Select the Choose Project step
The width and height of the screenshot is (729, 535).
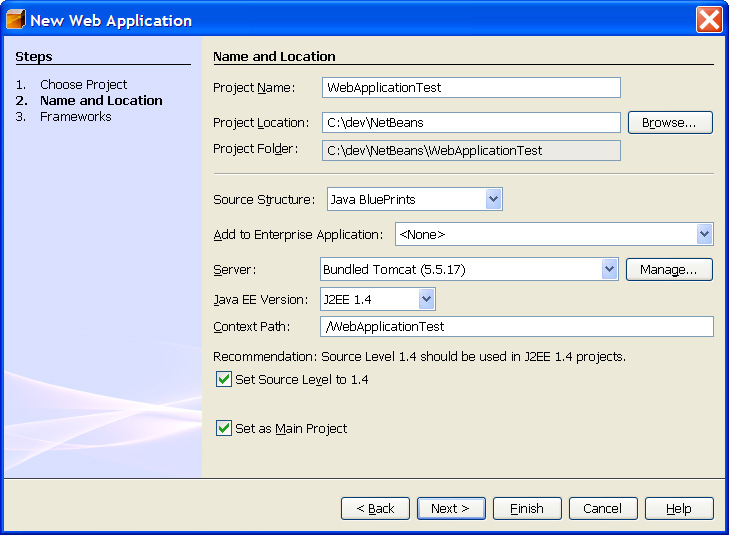(x=83, y=85)
